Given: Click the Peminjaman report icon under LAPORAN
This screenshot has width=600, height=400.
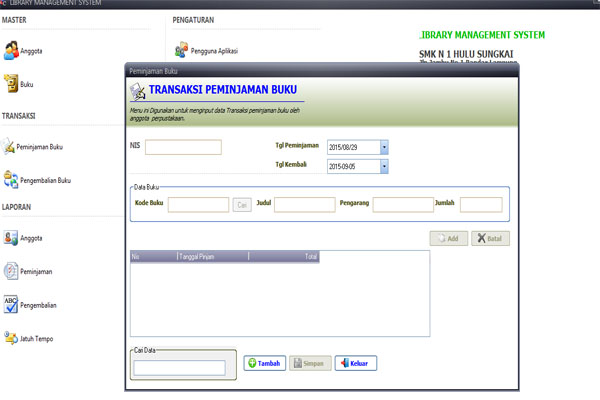Looking at the screenshot, I should (11, 271).
